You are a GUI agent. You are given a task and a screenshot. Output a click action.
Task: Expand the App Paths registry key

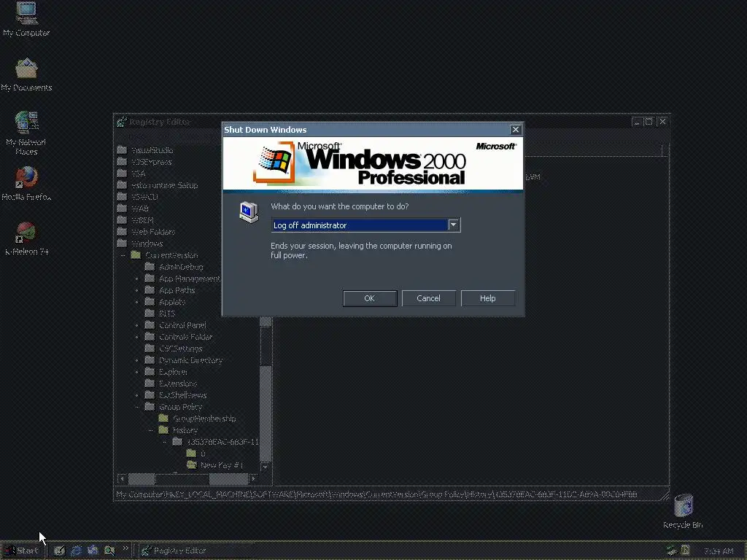[x=137, y=290]
